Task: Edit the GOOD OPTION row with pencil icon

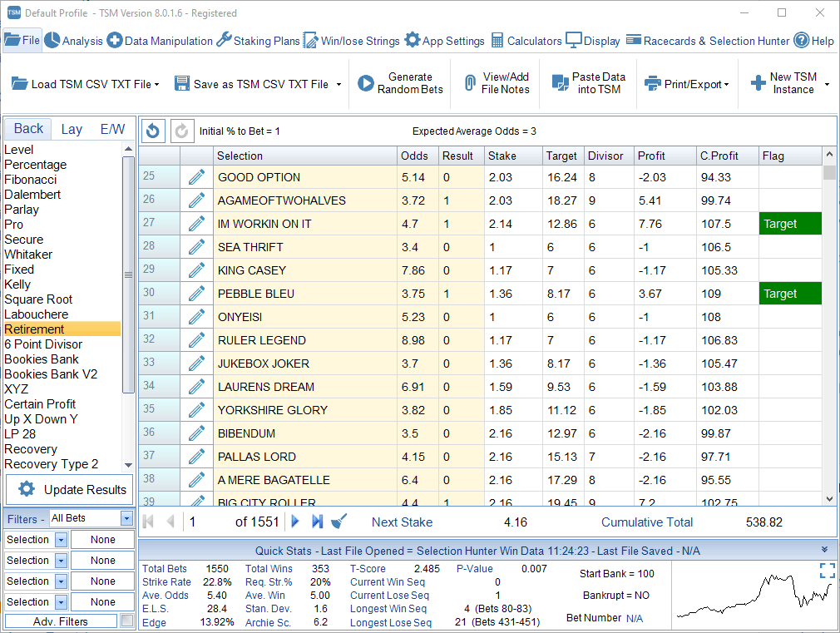Action: (196, 177)
